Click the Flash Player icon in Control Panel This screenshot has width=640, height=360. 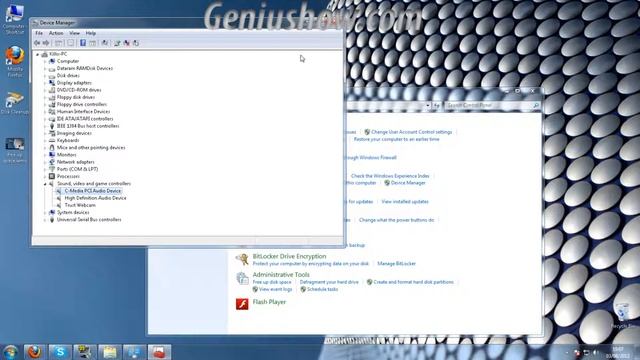242,304
